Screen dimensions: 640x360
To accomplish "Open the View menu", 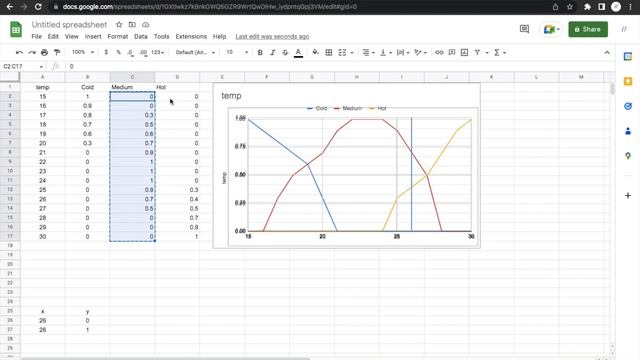I will pos(71,36).
